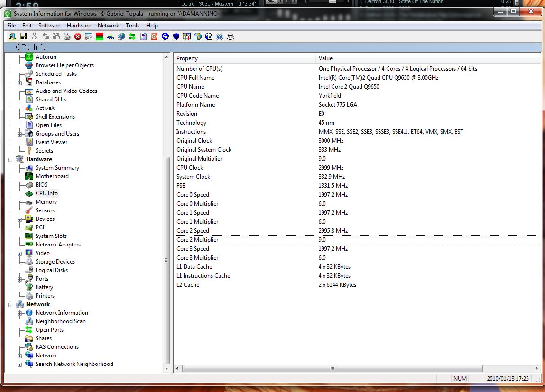Click the horizontal scrollbar right arrow
545x392 pixels.
[536, 368]
